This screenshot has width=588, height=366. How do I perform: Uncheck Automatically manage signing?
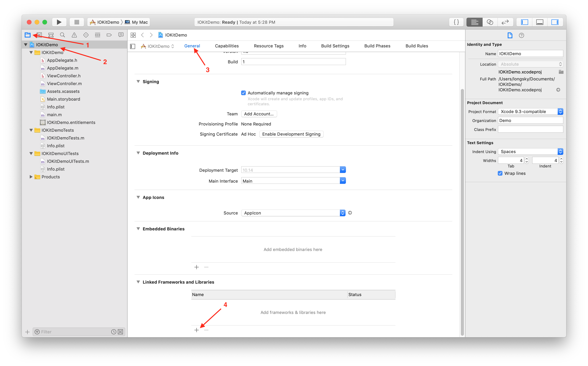[243, 93]
